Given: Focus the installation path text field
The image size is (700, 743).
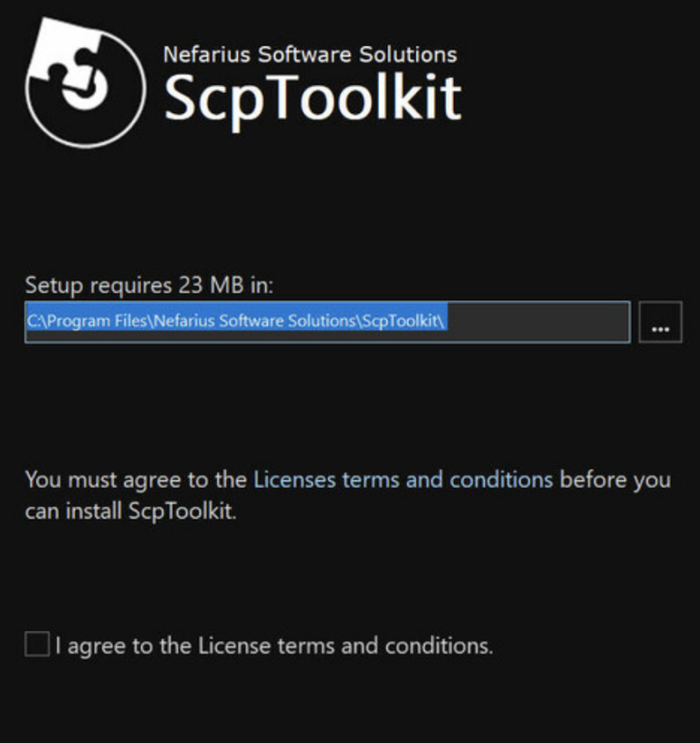Looking at the screenshot, I should click(x=326, y=322).
